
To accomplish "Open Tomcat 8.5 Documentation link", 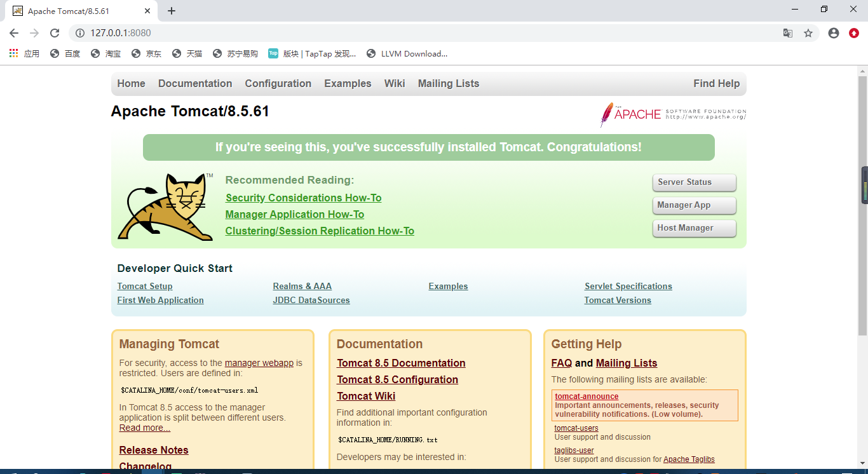I will pyautogui.click(x=401, y=363).
